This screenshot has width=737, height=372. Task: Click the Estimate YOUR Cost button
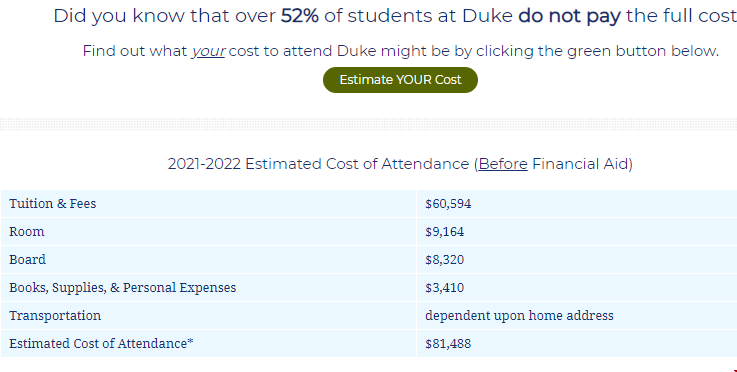pyautogui.click(x=400, y=80)
